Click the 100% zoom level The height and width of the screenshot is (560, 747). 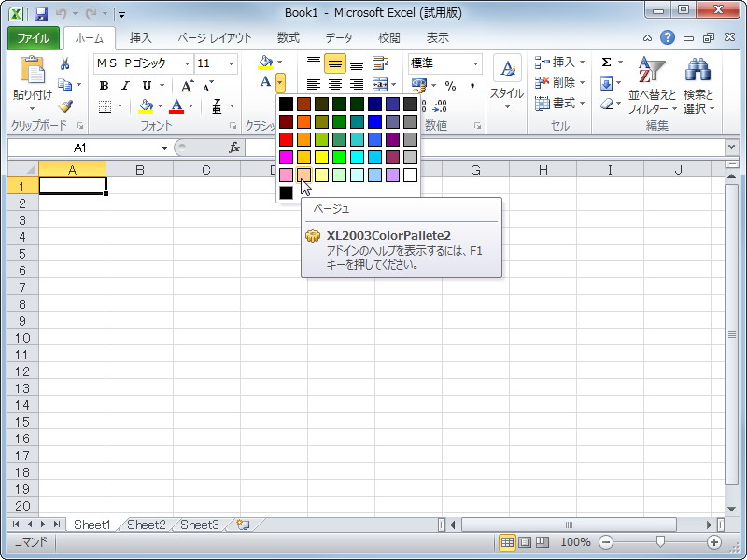click(x=575, y=542)
